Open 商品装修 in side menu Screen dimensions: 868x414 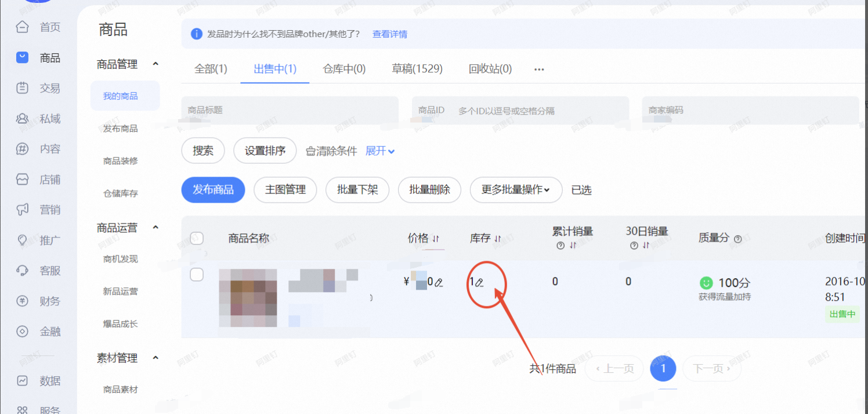click(120, 161)
